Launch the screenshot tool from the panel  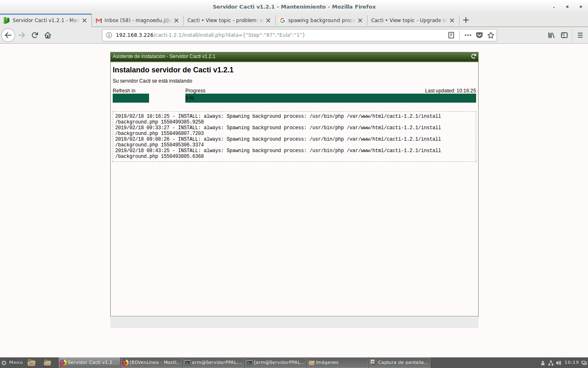click(31, 363)
